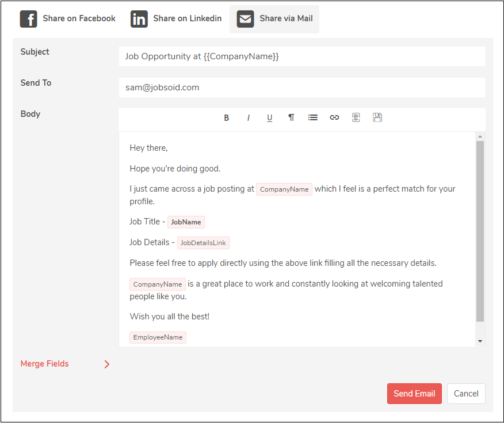504x423 pixels.
Task: Open the paragraph format options
Action: pyautogui.click(x=291, y=117)
